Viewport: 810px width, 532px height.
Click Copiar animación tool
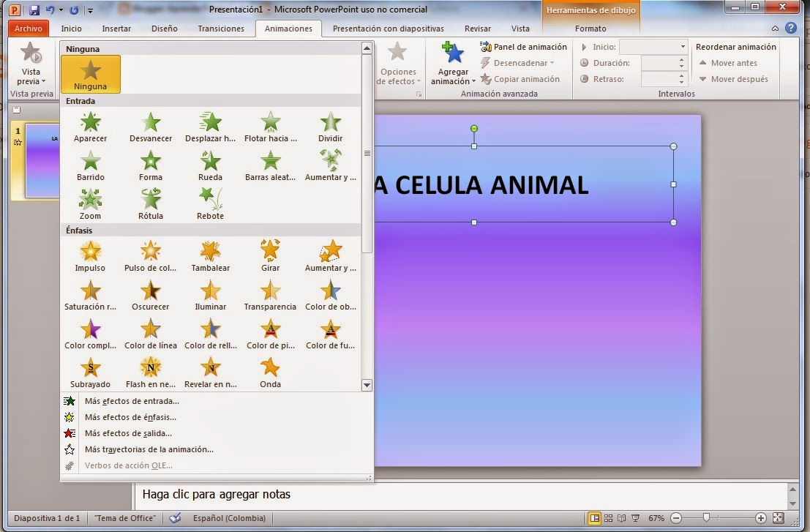click(x=521, y=79)
